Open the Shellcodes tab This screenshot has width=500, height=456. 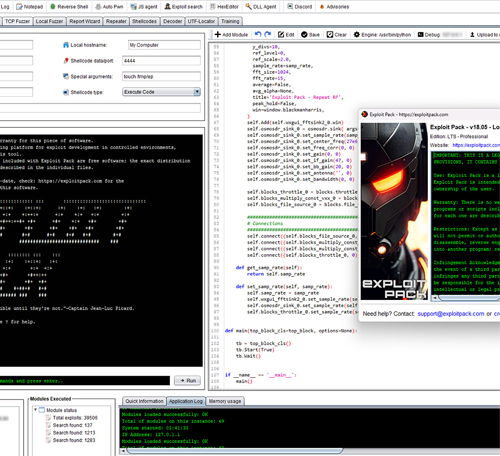144,21
